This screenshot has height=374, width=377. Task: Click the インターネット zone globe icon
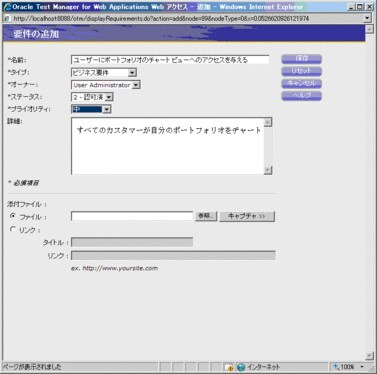tap(241, 367)
